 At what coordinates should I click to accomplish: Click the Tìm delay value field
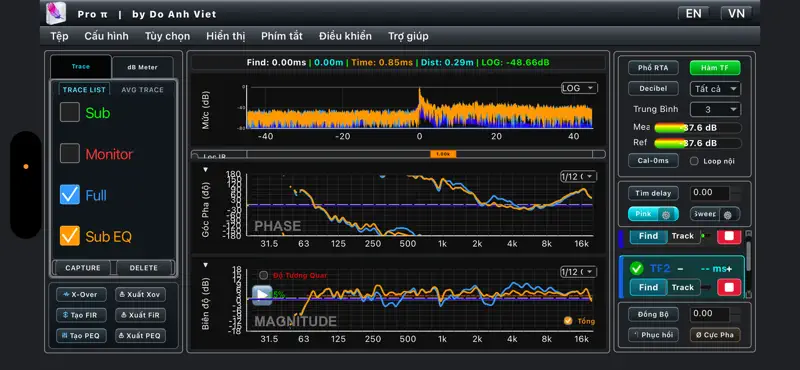[x=710, y=193]
